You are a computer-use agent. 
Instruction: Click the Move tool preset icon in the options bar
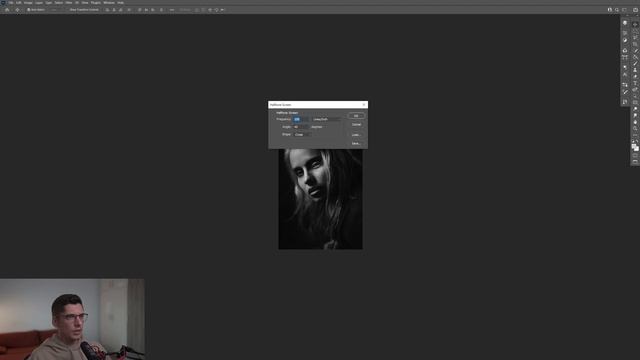[18, 9]
